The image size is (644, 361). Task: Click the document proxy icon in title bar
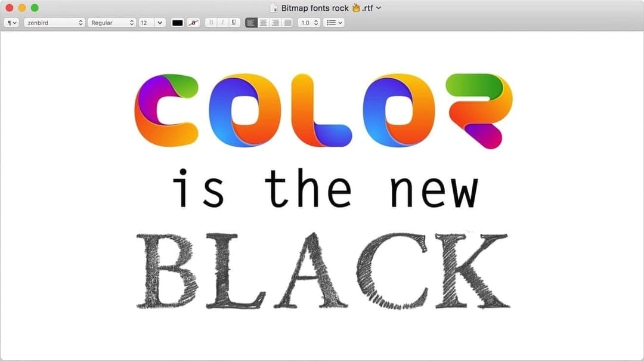click(x=274, y=8)
